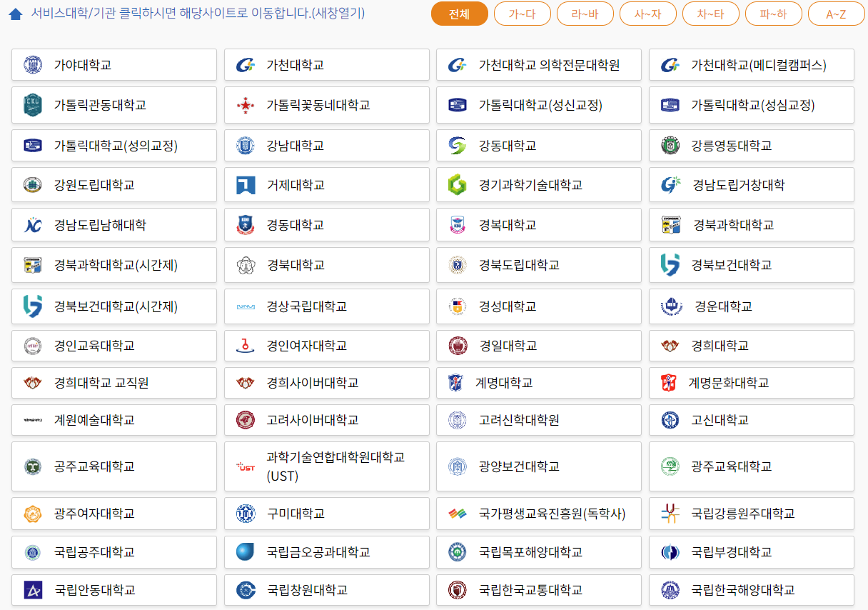Viewport: 868px width, 610px height.
Task: Visit 계원예술대학교 site
Action: point(114,420)
